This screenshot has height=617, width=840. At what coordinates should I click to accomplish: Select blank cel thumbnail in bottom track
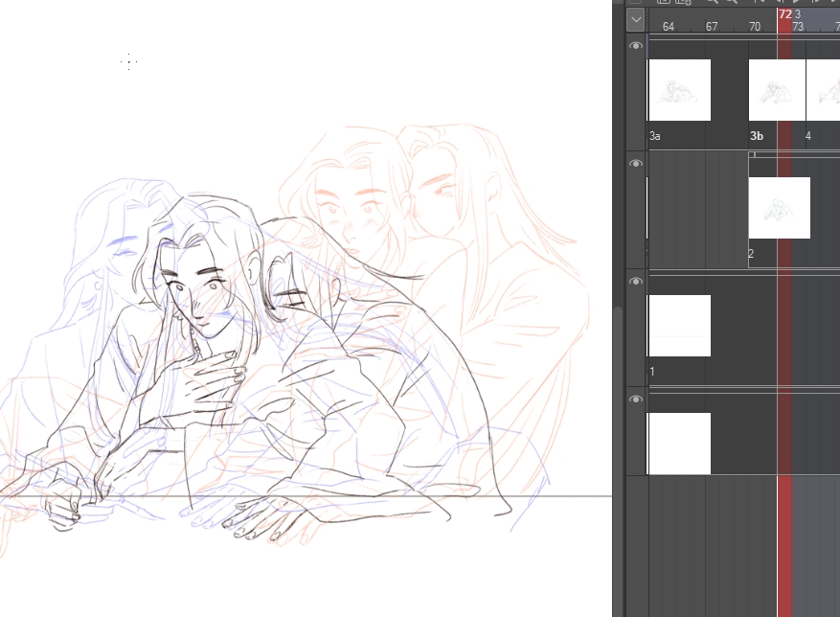(x=679, y=444)
